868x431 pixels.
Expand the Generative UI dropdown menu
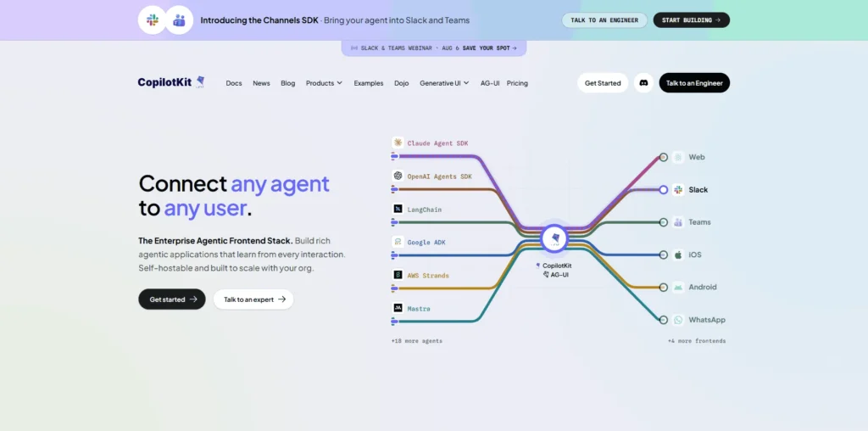click(x=444, y=83)
